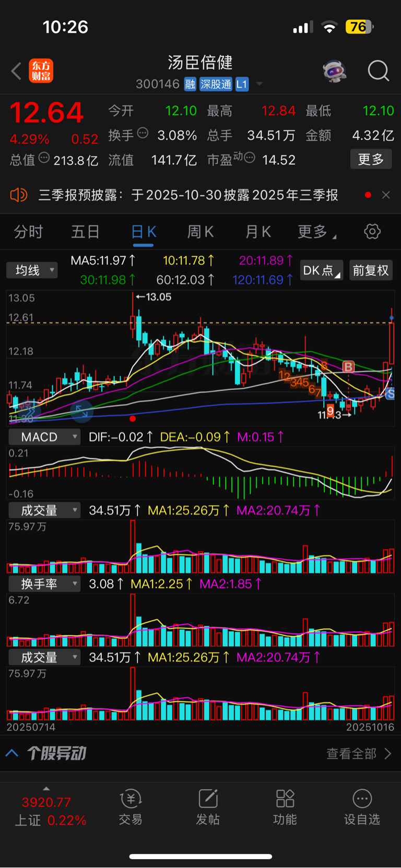
Task: Tap the 设自选 watchlist icon
Action: (362, 807)
